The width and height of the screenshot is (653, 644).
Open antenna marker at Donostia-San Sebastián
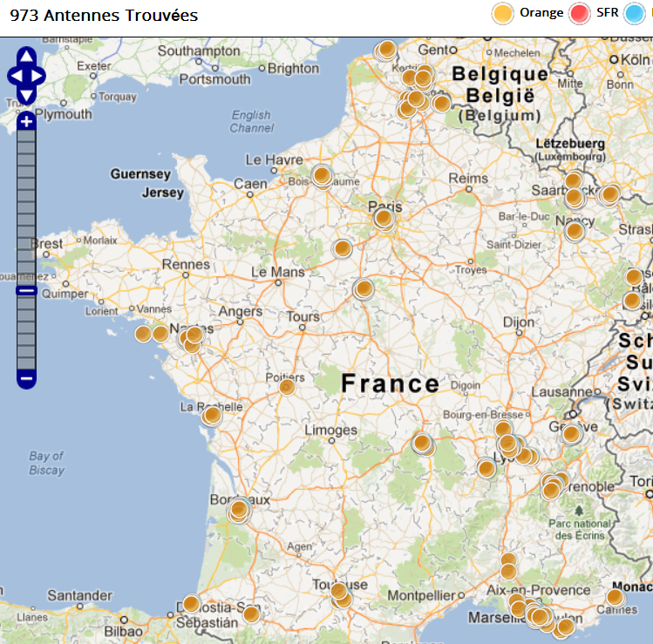[191, 604]
